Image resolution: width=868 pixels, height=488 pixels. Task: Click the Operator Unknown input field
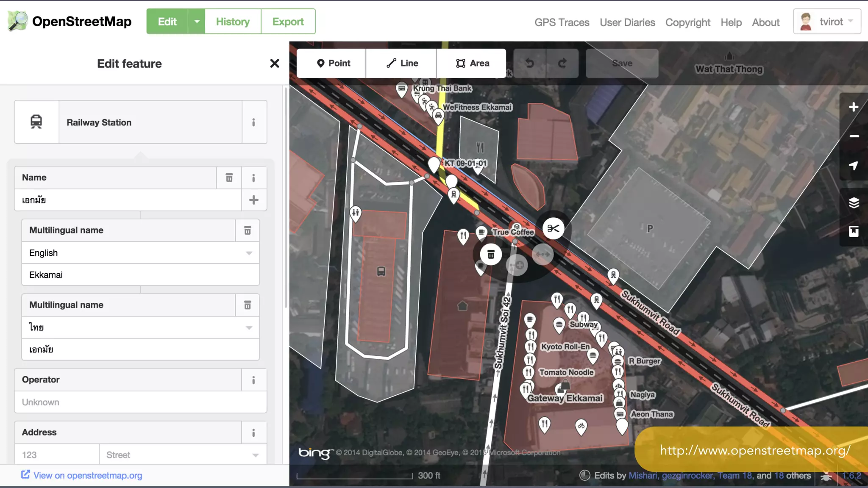point(140,402)
